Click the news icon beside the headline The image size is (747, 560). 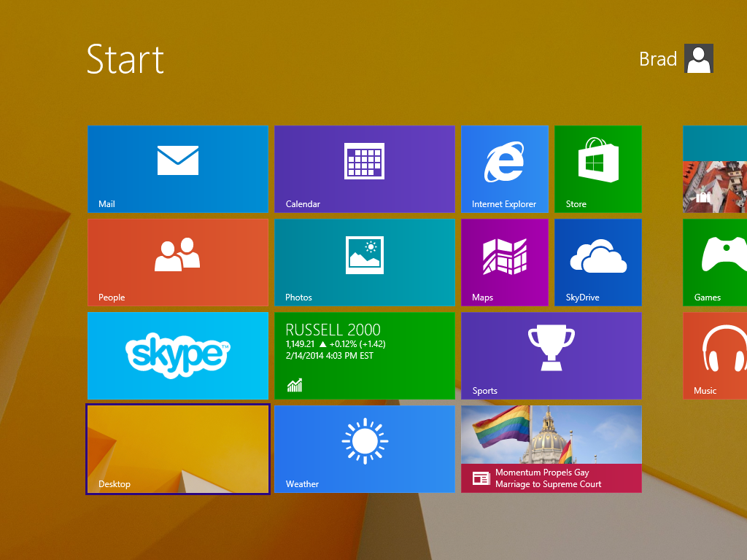click(x=481, y=478)
